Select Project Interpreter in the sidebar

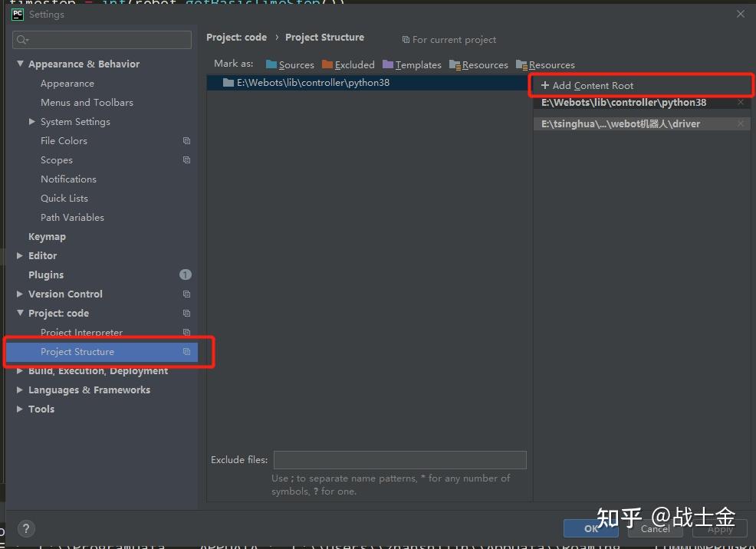[x=81, y=332]
